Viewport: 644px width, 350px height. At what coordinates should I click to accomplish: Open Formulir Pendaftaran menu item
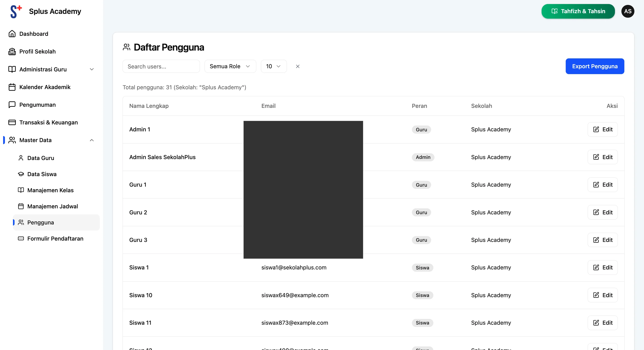click(x=55, y=238)
